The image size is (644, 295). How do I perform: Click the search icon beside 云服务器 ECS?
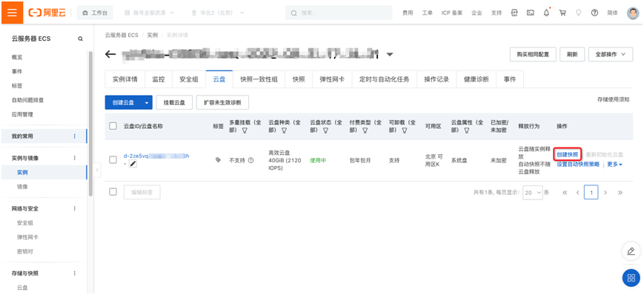pos(81,39)
